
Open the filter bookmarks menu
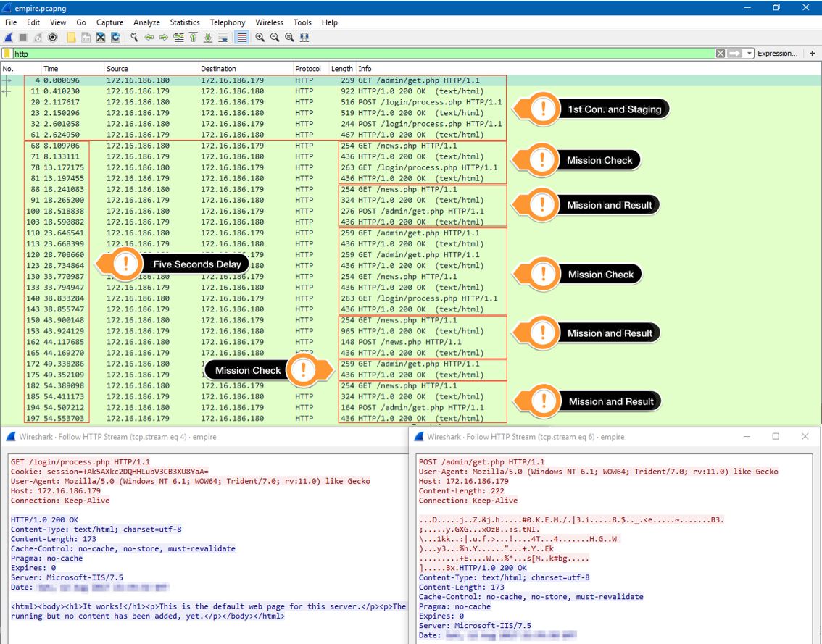[x=7, y=54]
